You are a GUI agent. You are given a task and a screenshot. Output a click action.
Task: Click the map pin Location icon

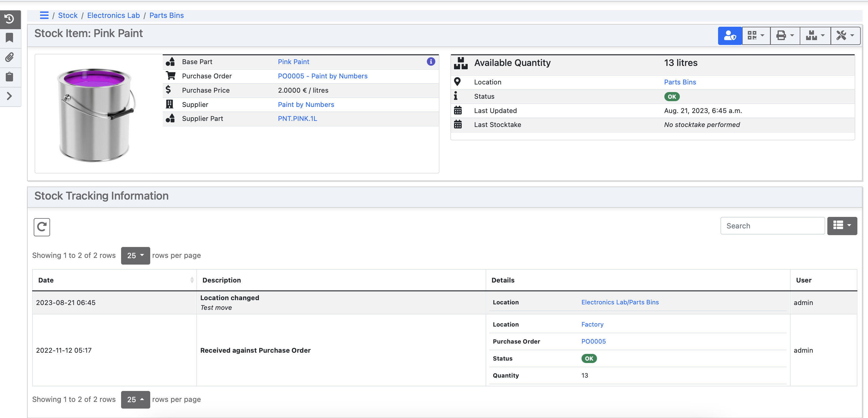[457, 82]
